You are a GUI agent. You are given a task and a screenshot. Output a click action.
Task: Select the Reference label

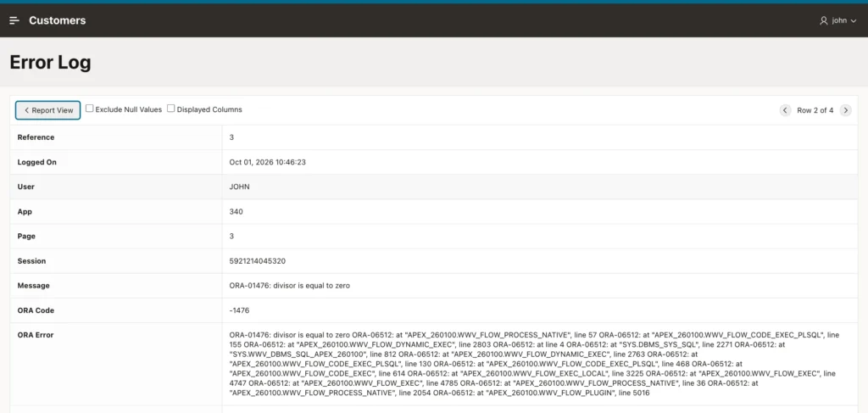[36, 137]
